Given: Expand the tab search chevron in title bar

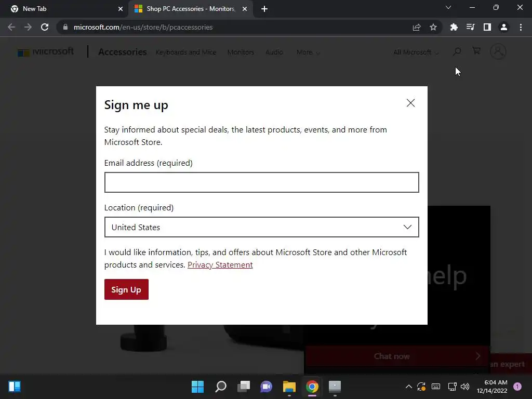Looking at the screenshot, I should pos(448,7).
